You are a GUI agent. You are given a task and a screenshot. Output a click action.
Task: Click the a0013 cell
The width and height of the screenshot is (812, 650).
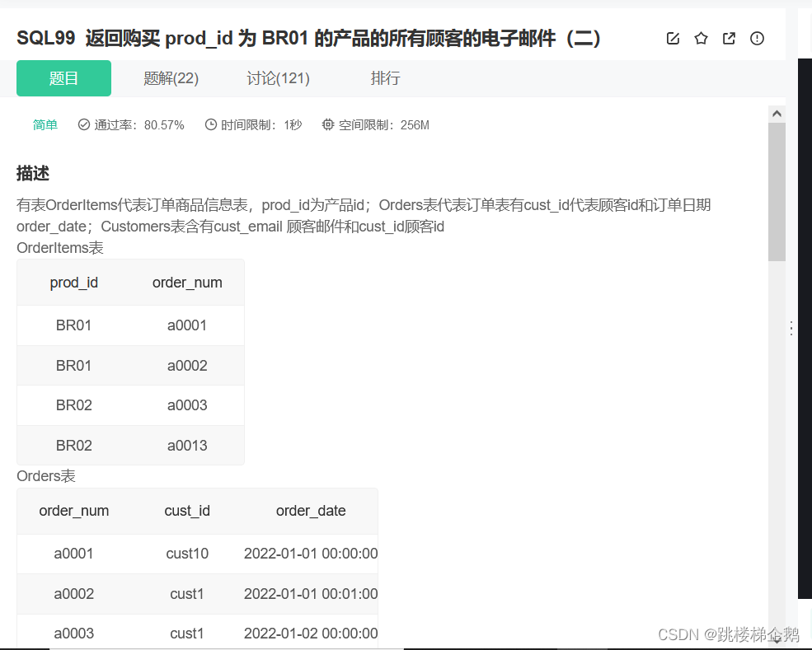pos(187,446)
